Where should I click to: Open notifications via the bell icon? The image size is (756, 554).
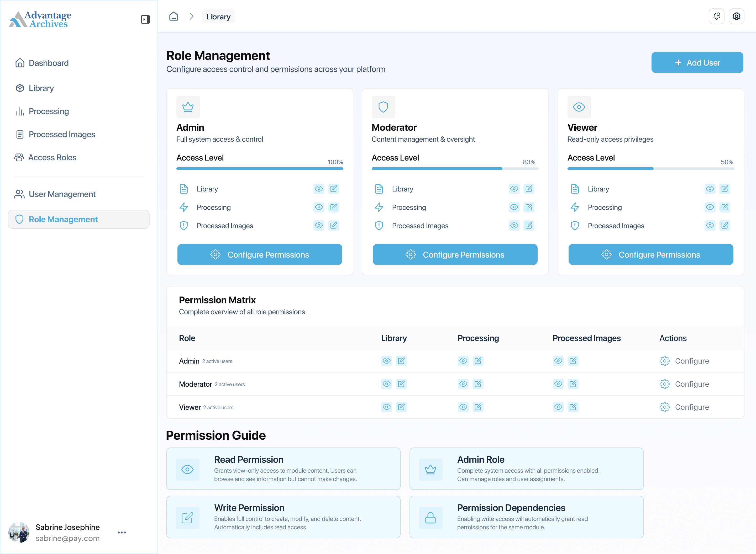(716, 17)
